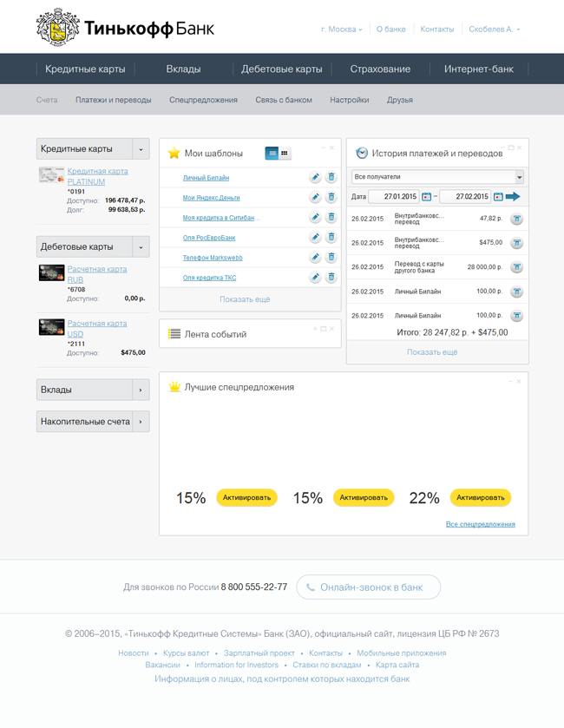Open Расчетная карта USD link

(x=97, y=329)
